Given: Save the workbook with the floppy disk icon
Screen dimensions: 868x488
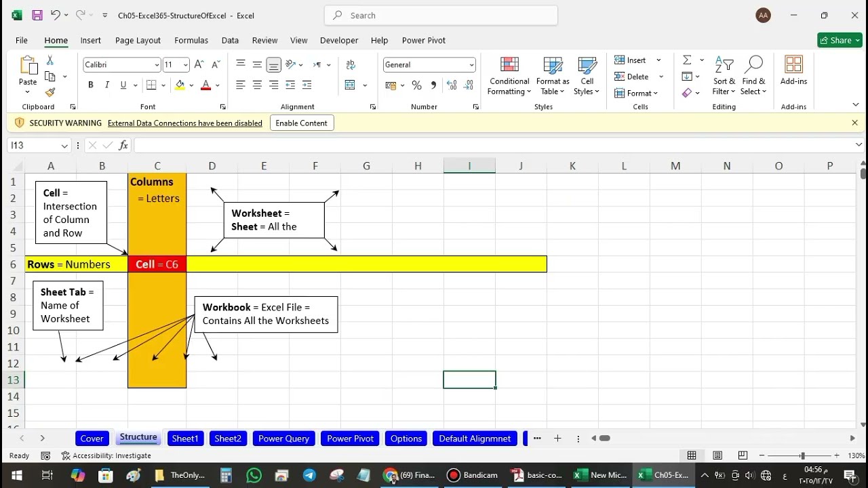Looking at the screenshot, I should pos(37,15).
